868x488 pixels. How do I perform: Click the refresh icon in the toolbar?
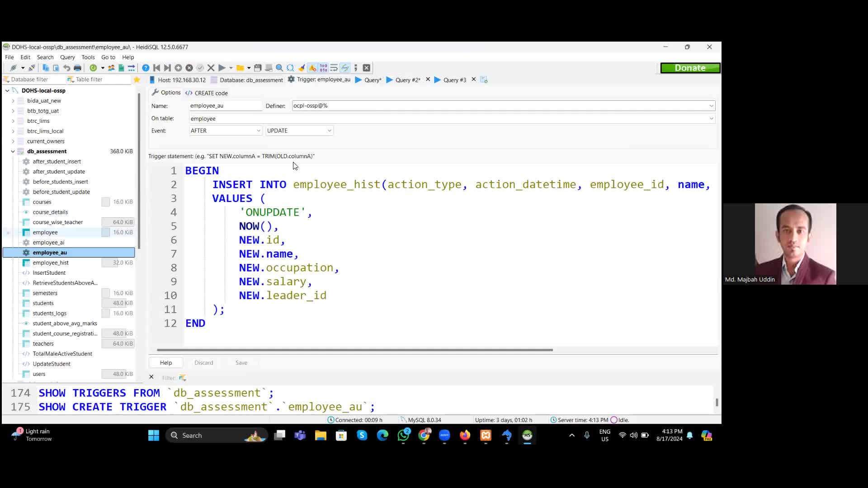pyautogui.click(x=94, y=68)
